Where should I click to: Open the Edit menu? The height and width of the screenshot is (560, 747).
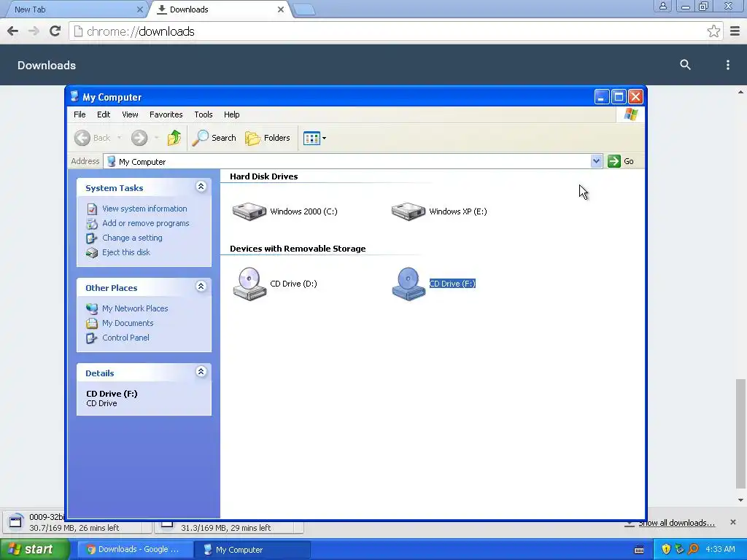click(x=104, y=114)
